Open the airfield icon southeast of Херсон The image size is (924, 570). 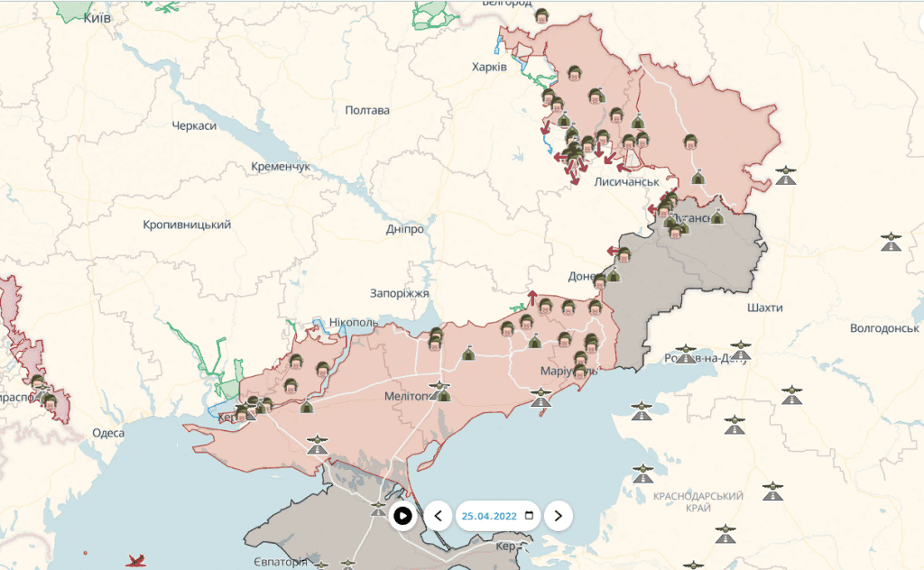click(317, 444)
